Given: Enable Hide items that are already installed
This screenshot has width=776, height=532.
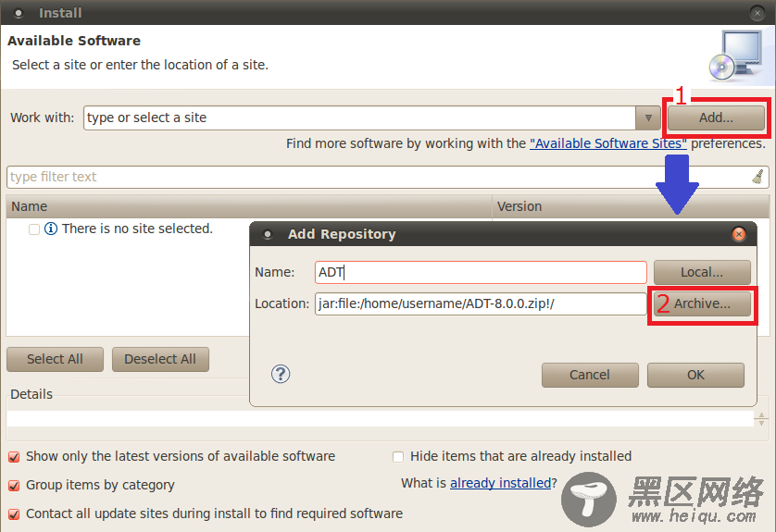Looking at the screenshot, I should [x=398, y=456].
